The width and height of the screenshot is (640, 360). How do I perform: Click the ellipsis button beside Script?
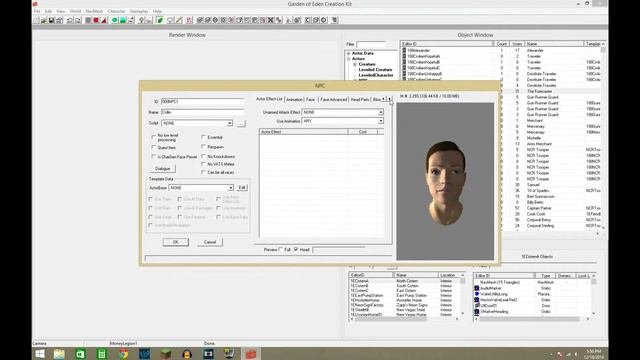tap(241, 123)
